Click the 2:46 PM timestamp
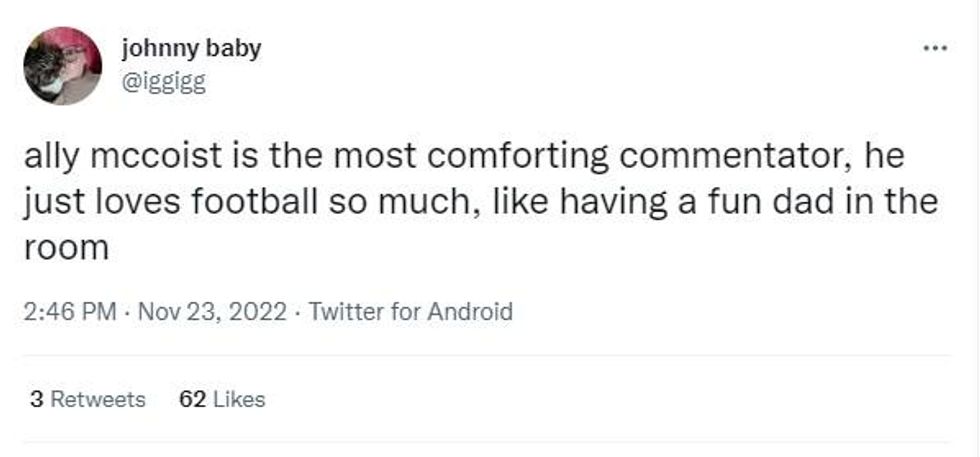This screenshot has width=980, height=457. point(68,312)
